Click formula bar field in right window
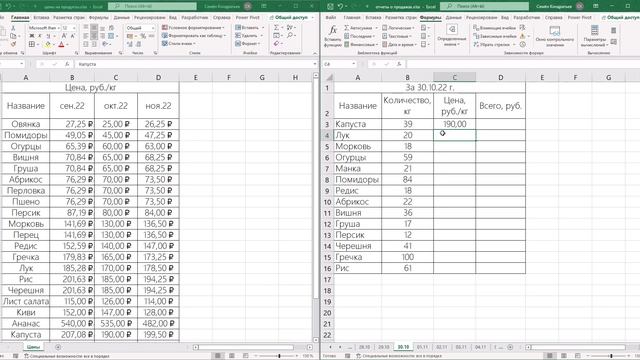The height and width of the screenshot is (360, 640). tap(523, 64)
